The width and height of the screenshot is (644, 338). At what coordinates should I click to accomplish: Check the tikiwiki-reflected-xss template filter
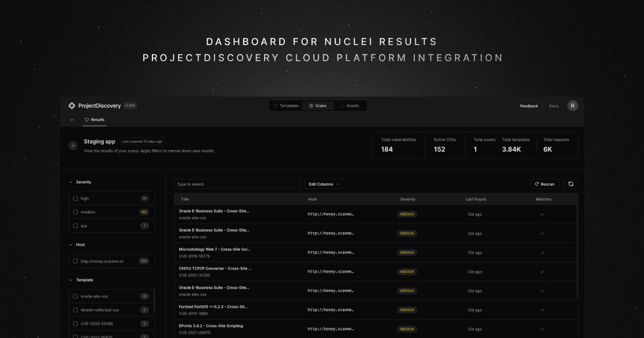coord(76,310)
